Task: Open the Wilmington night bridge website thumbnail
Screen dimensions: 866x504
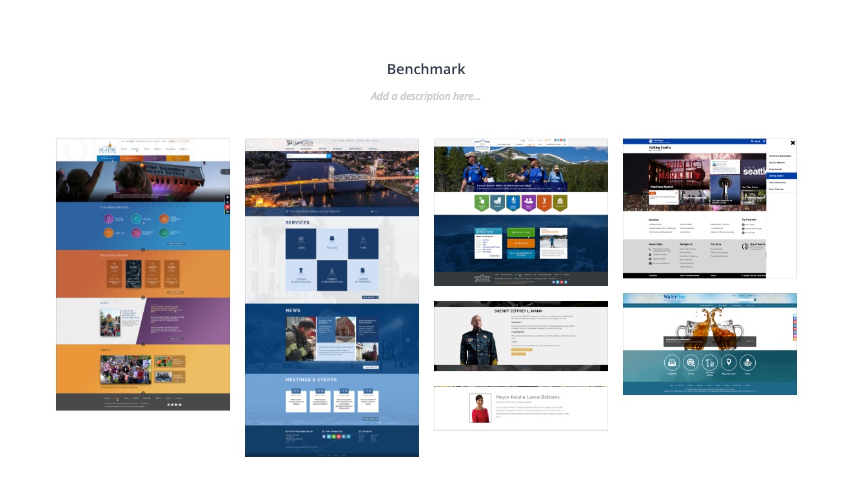Action: coord(332,298)
